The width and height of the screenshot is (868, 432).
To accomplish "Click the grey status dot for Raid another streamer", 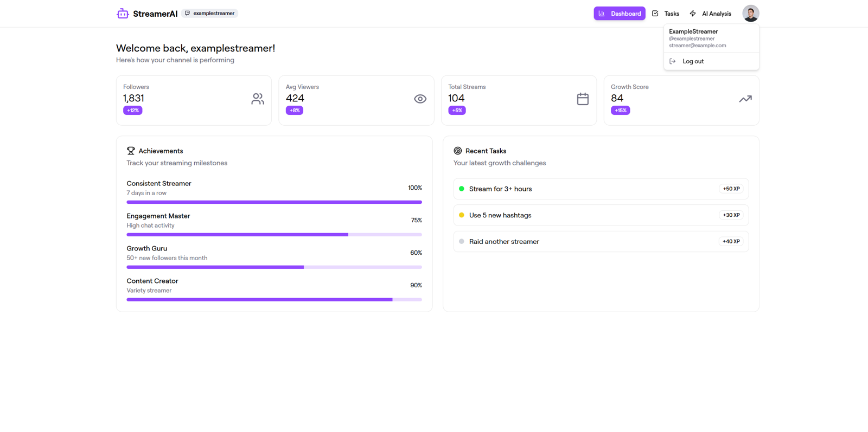I will [x=462, y=241].
